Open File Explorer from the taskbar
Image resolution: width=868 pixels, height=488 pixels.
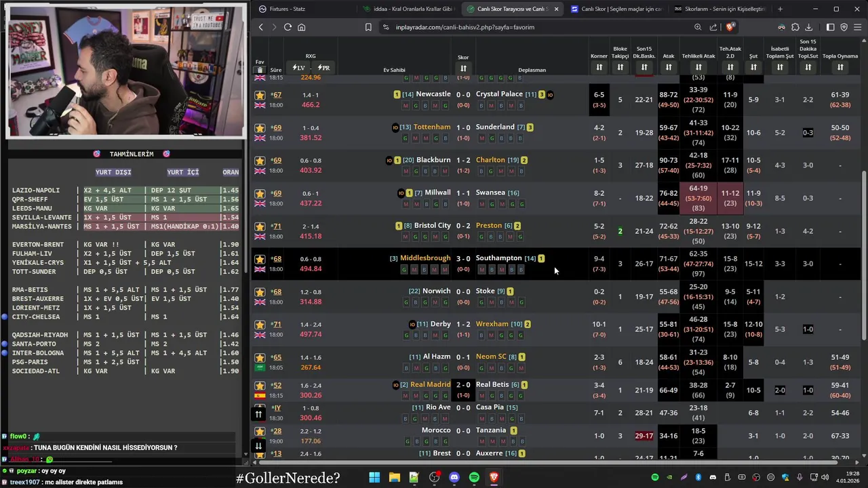coord(394,477)
